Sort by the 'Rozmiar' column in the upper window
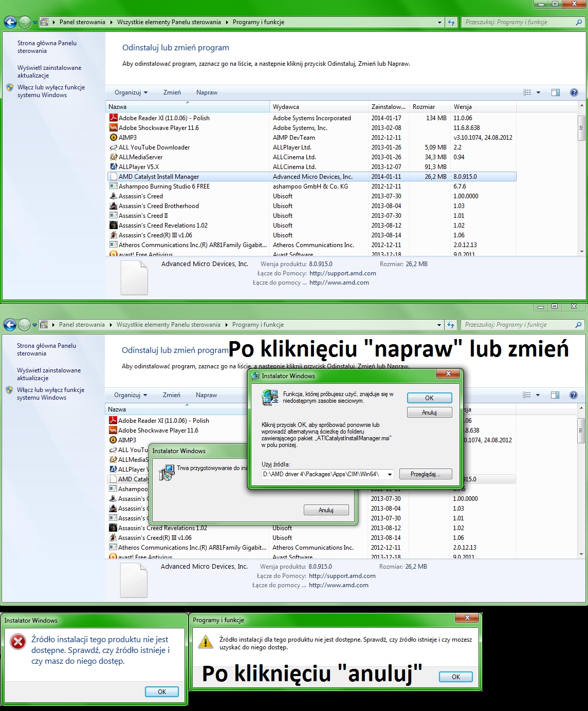 point(430,107)
